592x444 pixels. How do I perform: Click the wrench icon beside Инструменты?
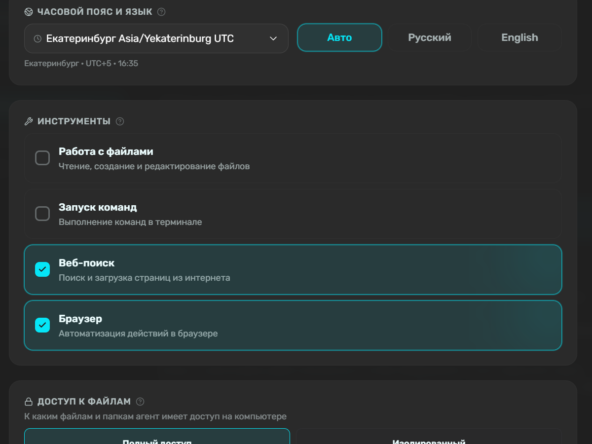[28, 121]
